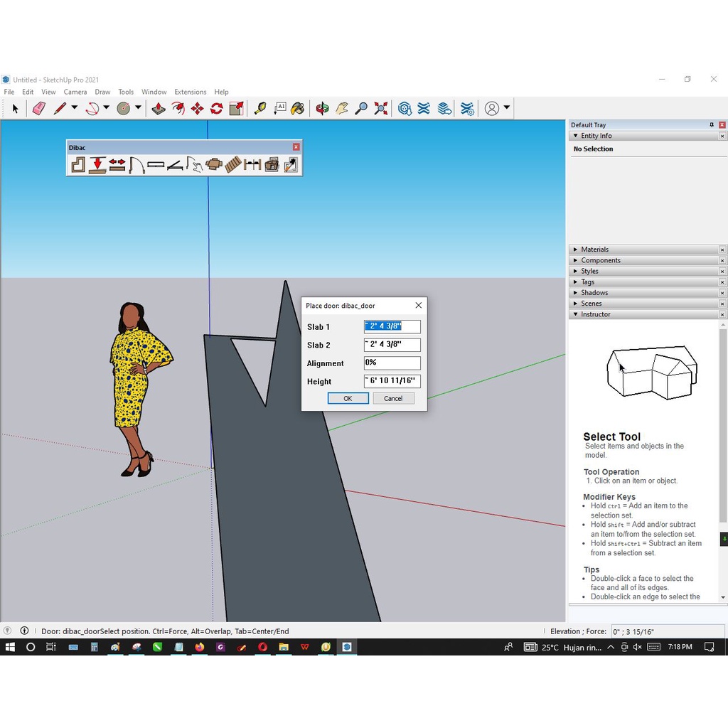Select Dibac Parallel Wall tool
Viewport: 728px width, 728px height.
click(x=97, y=165)
